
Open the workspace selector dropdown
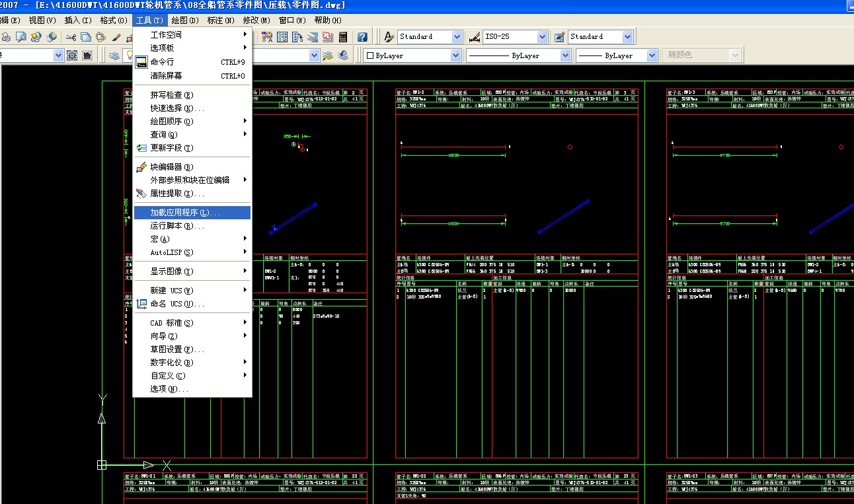coord(58,55)
